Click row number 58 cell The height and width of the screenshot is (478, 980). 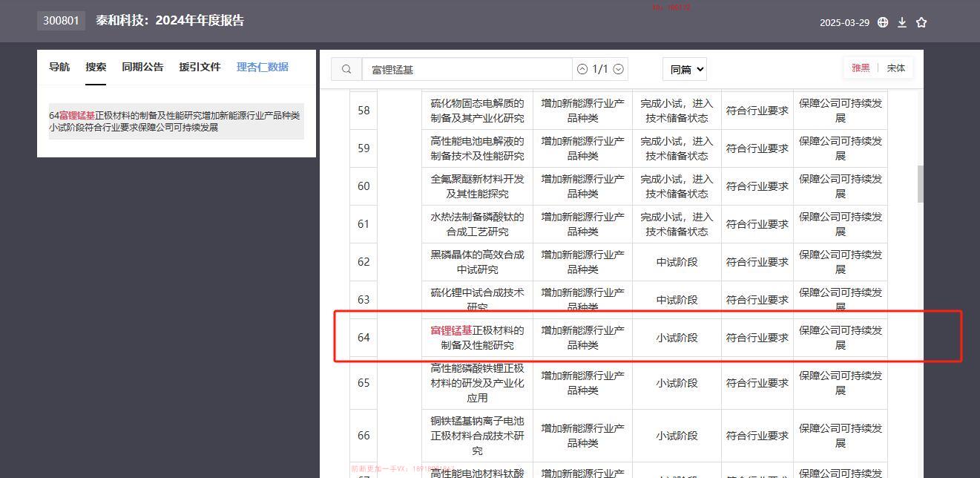point(364,110)
